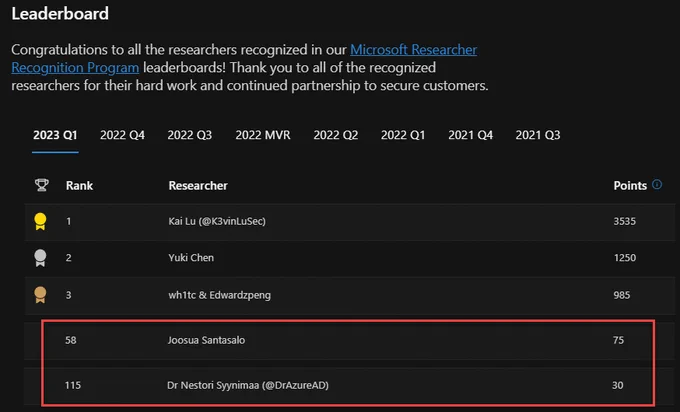
Task: Select researcher Yuki Chen
Action: (x=191, y=258)
